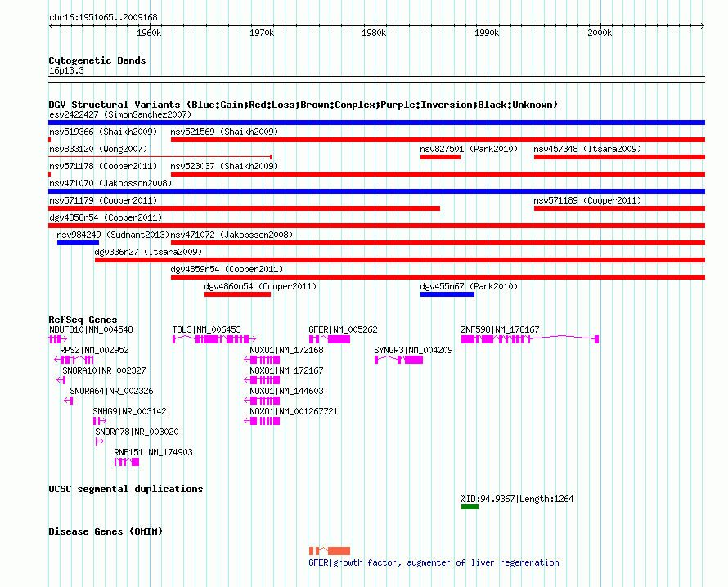Click the DGV Structural Variants track title
This screenshot has height=587, width=728.
303,105
